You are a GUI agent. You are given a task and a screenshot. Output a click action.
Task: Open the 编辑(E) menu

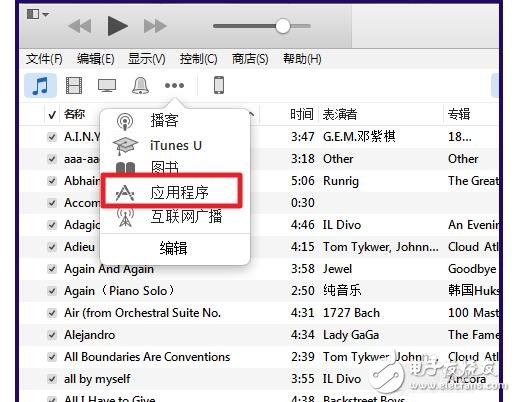click(x=96, y=59)
